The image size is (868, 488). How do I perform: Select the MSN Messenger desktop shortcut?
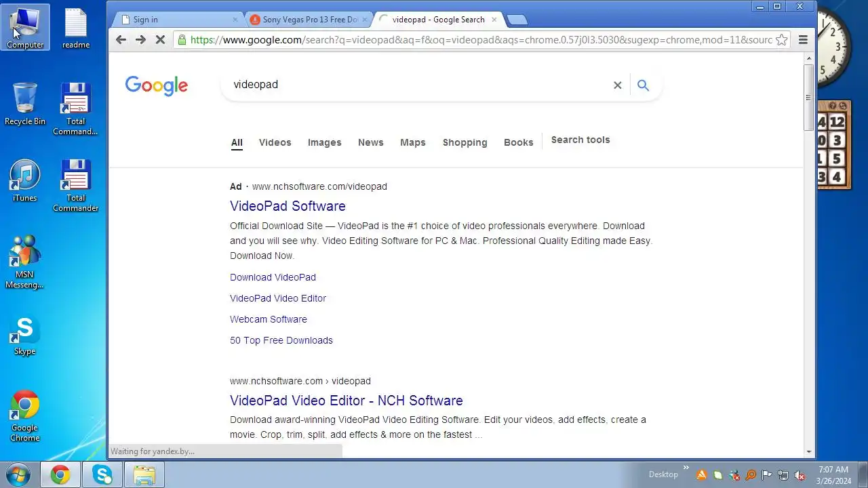point(25,262)
